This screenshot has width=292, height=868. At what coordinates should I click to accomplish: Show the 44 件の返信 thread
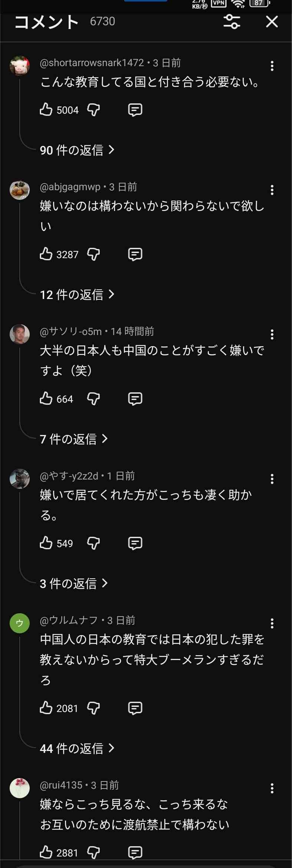[77, 748]
